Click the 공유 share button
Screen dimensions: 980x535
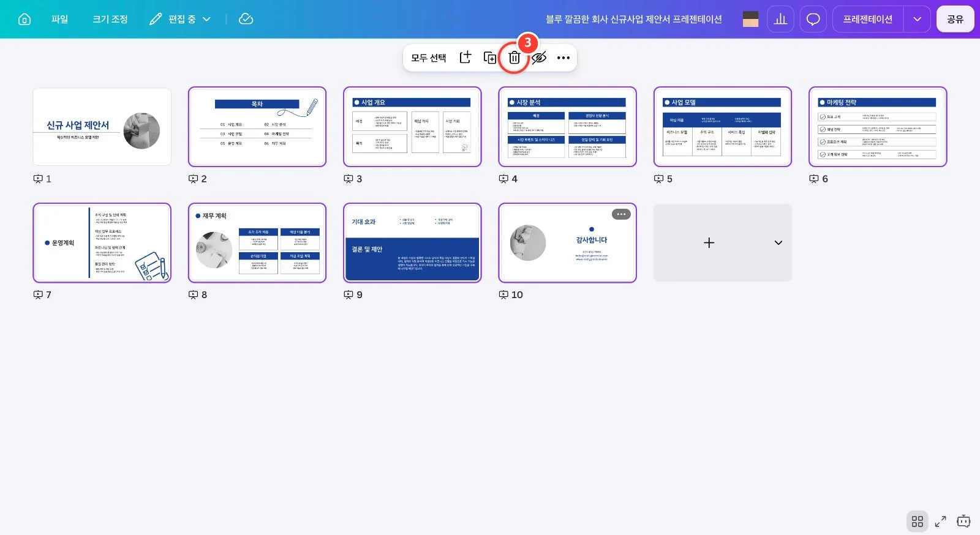tap(955, 19)
